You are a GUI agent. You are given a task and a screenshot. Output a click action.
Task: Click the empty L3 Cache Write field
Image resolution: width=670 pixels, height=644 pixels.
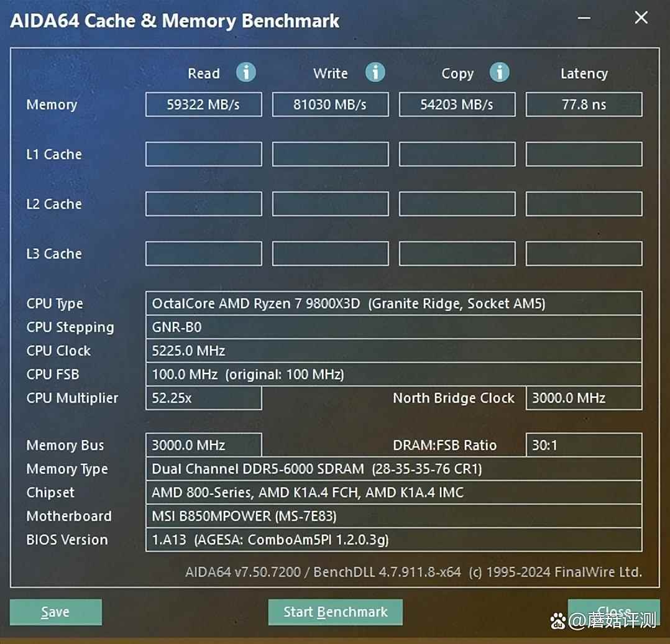(330, 254)
